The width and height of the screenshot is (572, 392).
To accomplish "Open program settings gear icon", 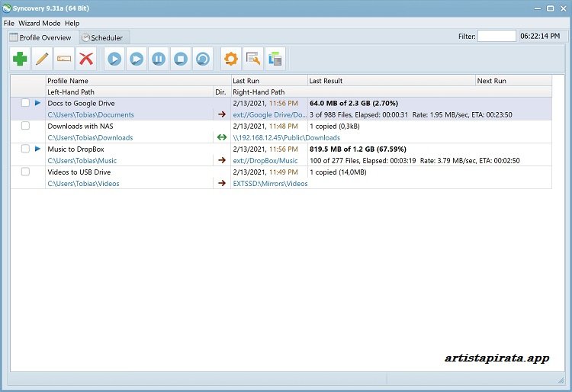I will pyautogui.click(x=231, y=59).
